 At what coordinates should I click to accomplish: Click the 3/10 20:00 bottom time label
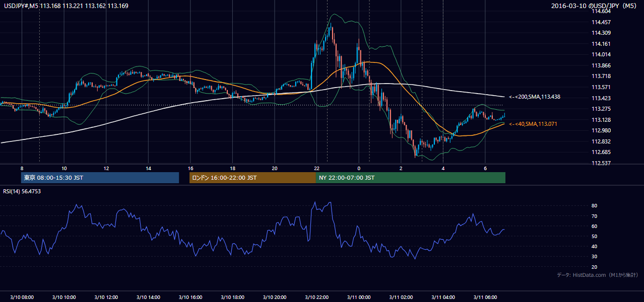[274, 297]
